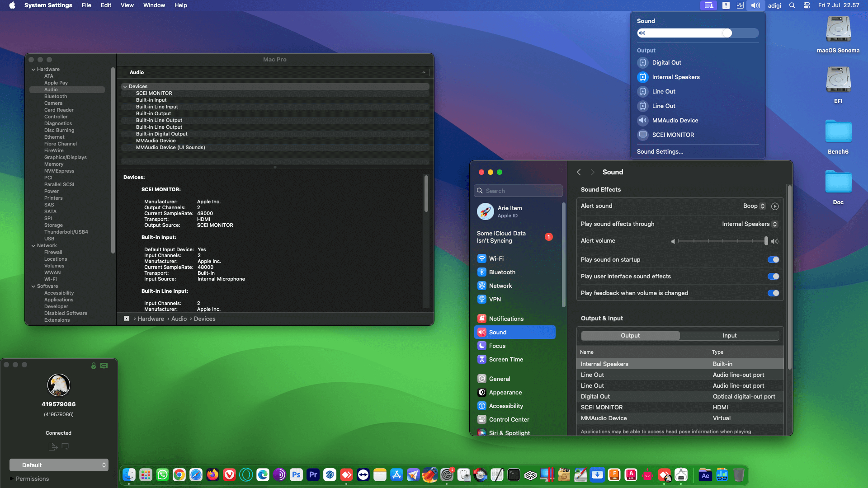
Task: Launch After Effects folder icon in Dock
Action: click(705, 475)
